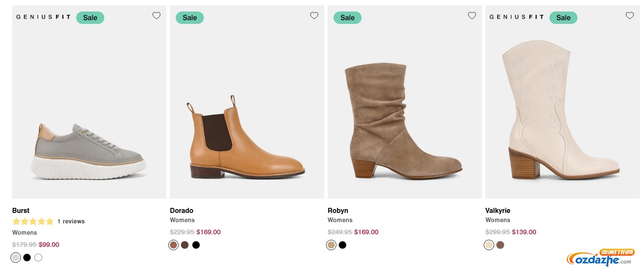
Task: Click the Sale badge on Burst sneaker
Action: [x=90, y=18]
